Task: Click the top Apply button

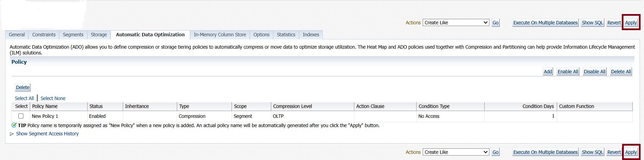Action: point(631,23)
